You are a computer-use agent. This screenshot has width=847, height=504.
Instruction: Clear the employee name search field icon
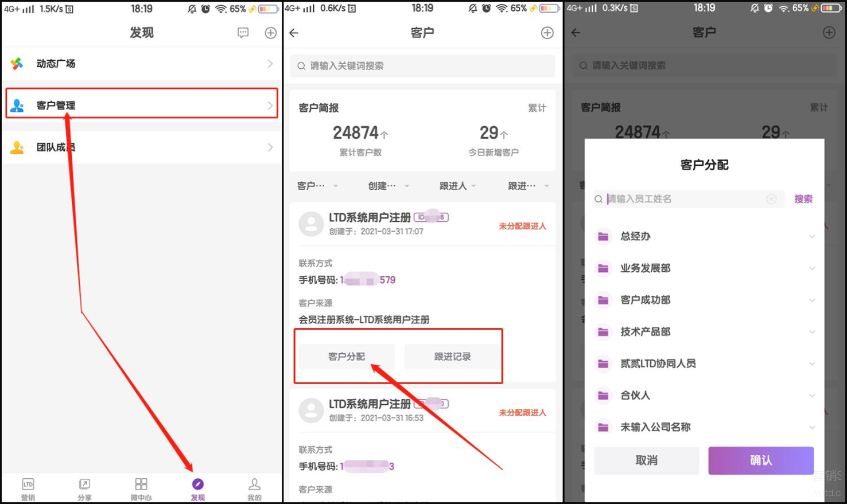(x=771, y=199)
